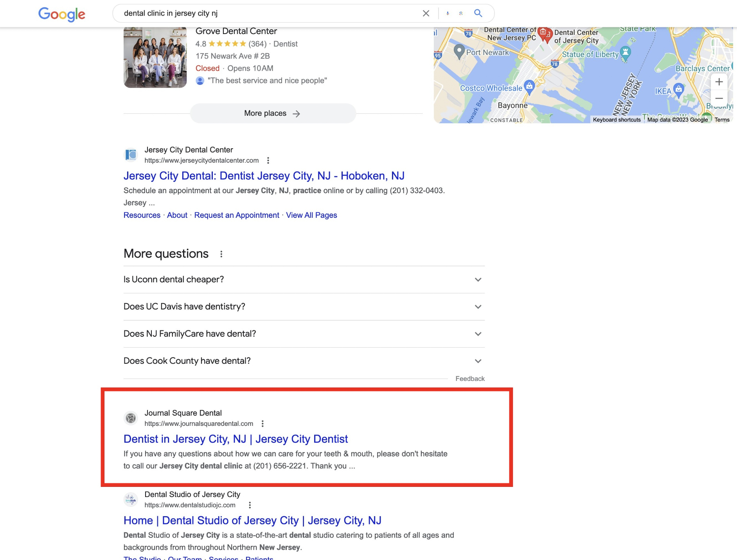Click Jersey City Dental Center favicon

coord(131,155)
